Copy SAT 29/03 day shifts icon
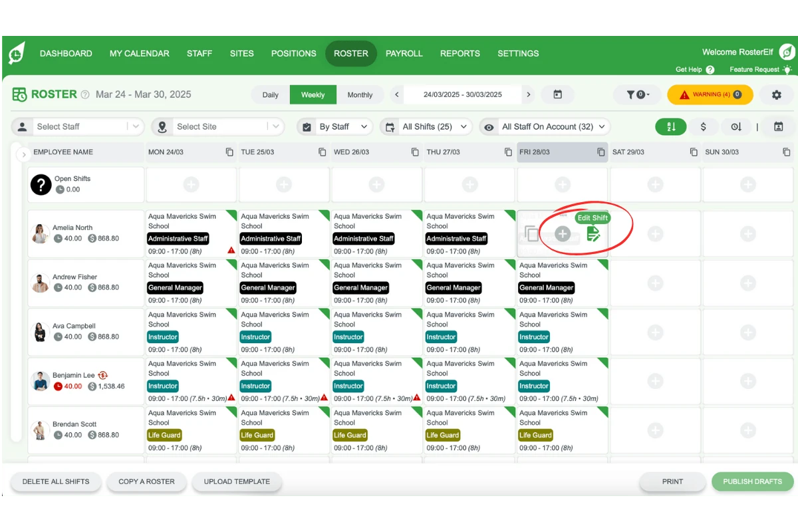 coord(694,152)
